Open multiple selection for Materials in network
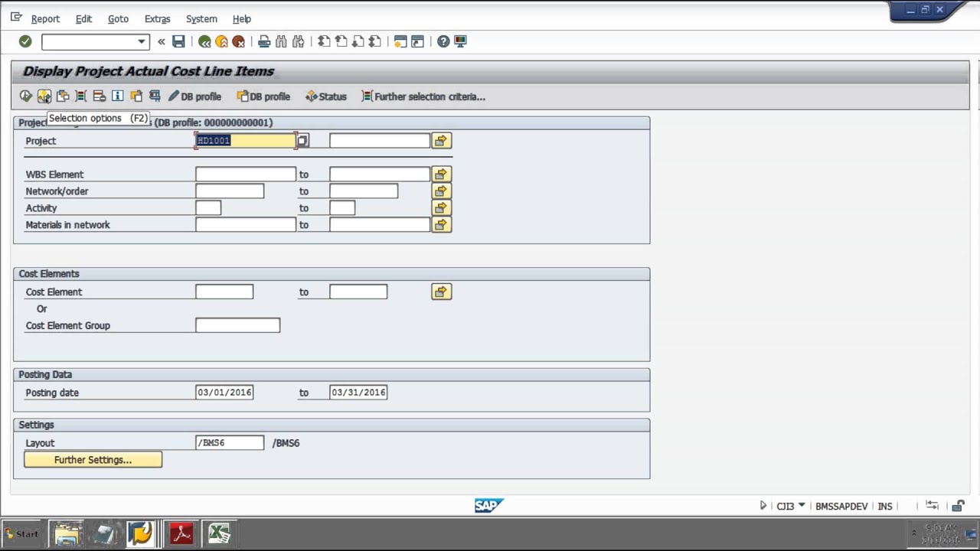Screen dimensions: 980x551 click(x=442, y=225)
